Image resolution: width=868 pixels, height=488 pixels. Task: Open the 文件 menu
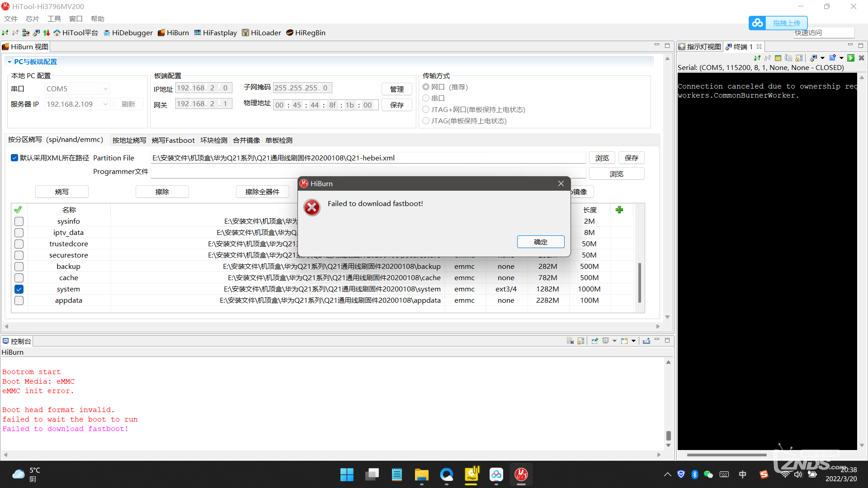pyautogui.click(x=11, y=19)
